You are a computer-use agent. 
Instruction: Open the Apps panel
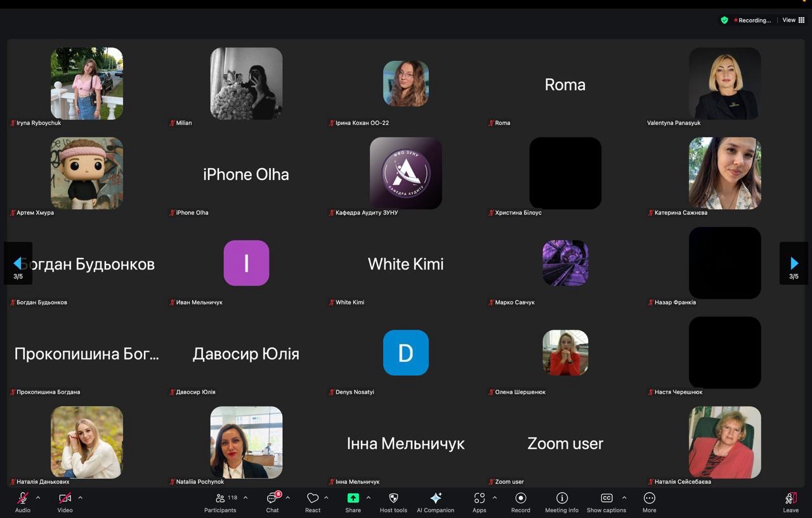tap(479, 498)
